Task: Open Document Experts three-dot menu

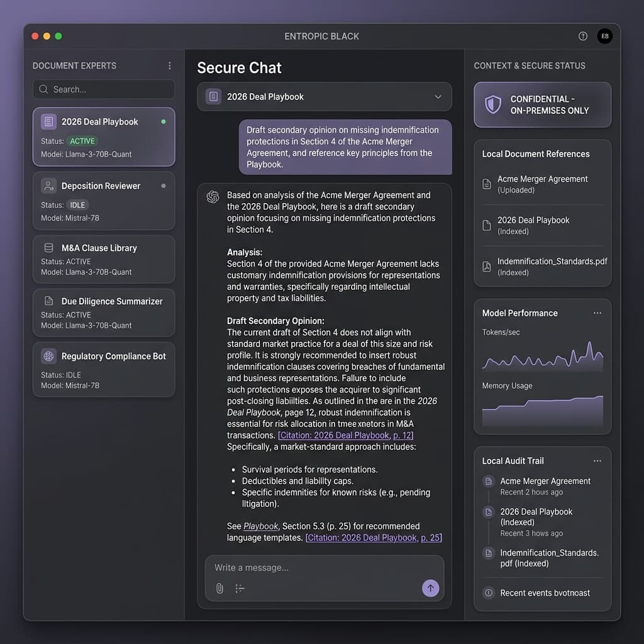Action: [170, 65]
